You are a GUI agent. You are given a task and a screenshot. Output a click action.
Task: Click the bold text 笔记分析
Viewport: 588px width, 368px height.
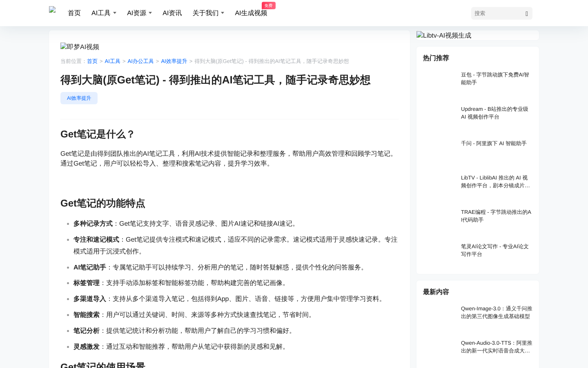(x=87, y=331)
